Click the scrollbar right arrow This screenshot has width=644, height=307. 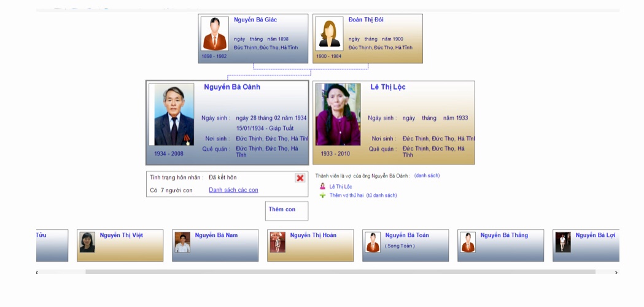(x=616, y=272)
